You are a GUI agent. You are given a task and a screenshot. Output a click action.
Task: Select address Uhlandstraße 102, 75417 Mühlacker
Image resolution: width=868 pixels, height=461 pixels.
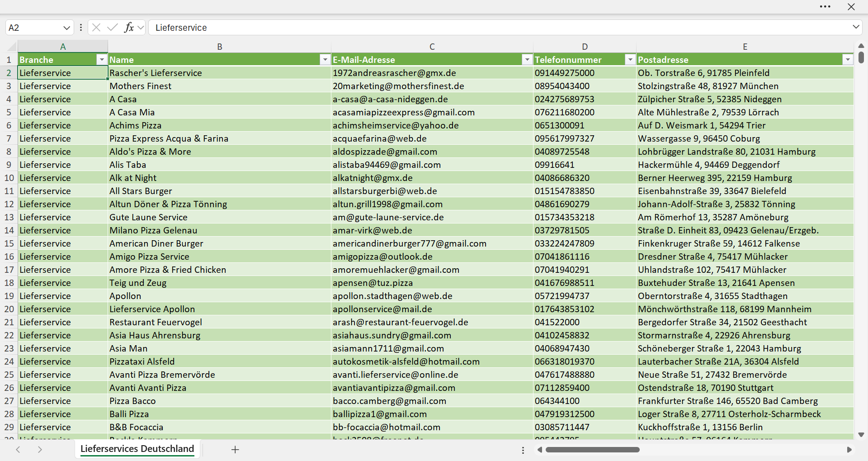745,270
